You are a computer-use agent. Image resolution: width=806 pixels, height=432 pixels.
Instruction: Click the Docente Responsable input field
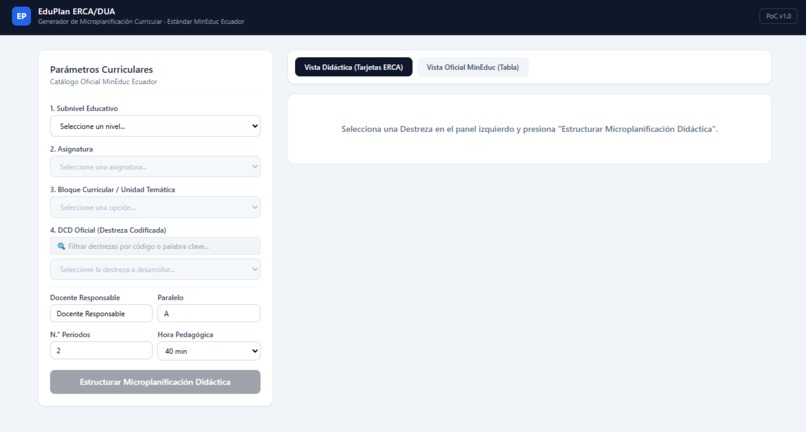pyautogui.click(x=101, y=314)
